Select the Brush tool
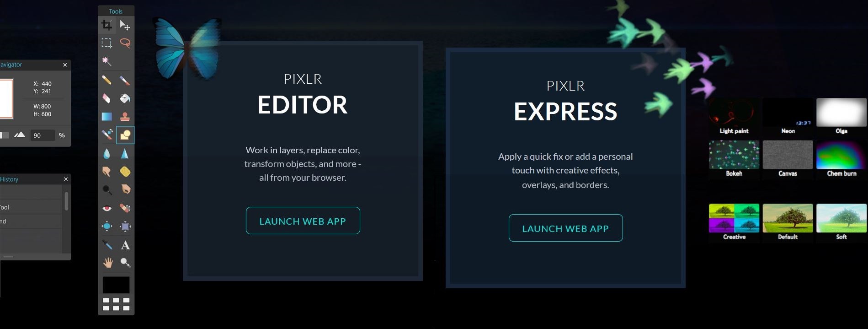The height and width of the screenshot is (329, 868). (125, 80)
